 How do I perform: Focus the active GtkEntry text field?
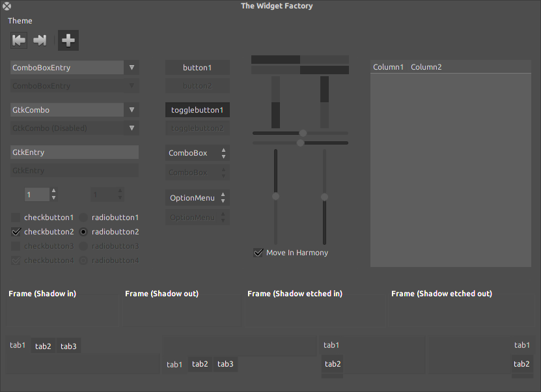[74, 152]
